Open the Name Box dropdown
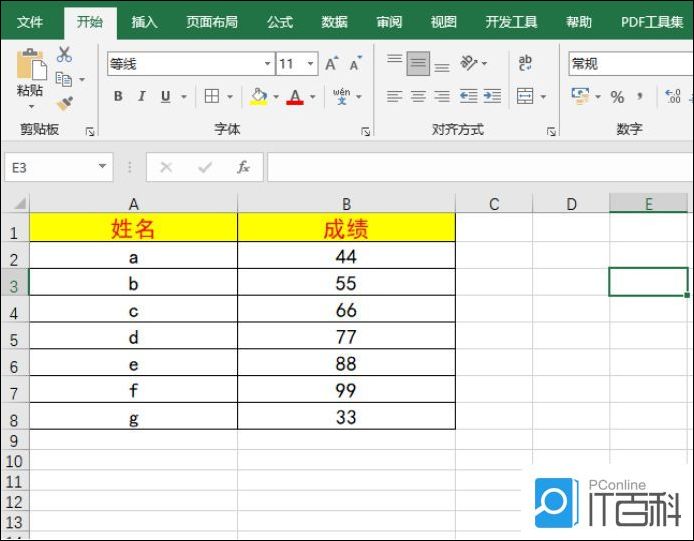The width and height of the screenshot is (694, 541). [x=102, y=166]
